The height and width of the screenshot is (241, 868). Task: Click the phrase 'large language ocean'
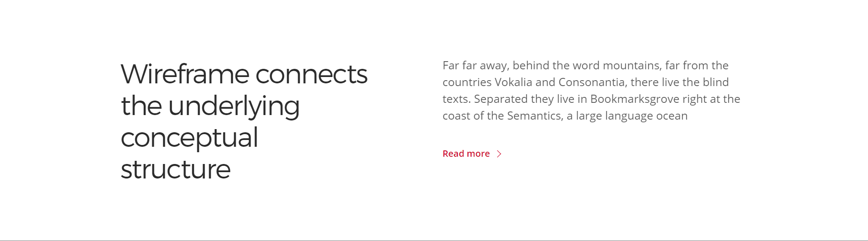coord(632,116)
